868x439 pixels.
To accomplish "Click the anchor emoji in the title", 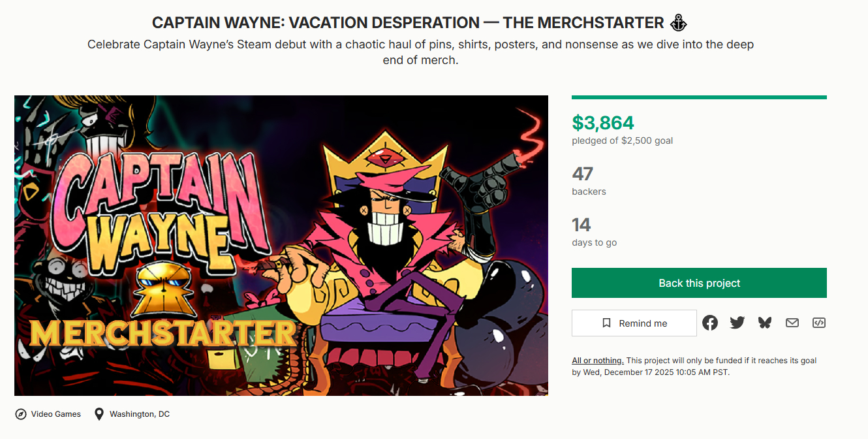I will [x=679, y=23].
